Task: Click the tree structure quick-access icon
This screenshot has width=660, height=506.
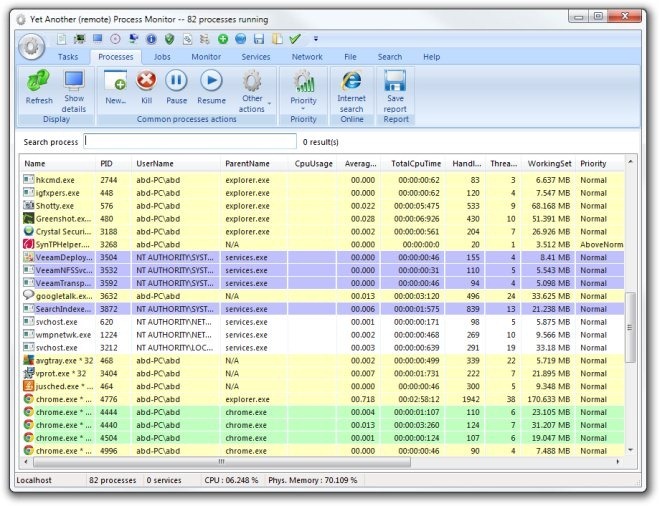Action: point(205,39)
